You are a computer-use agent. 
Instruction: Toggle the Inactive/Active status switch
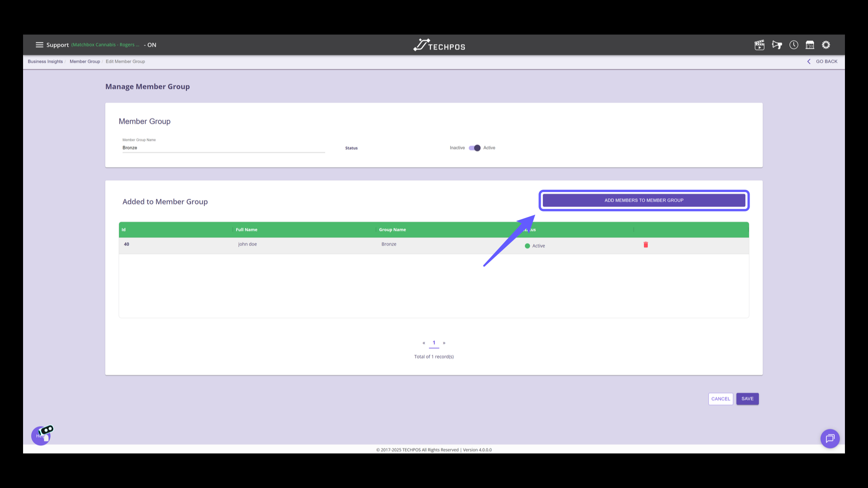(474, 148)
